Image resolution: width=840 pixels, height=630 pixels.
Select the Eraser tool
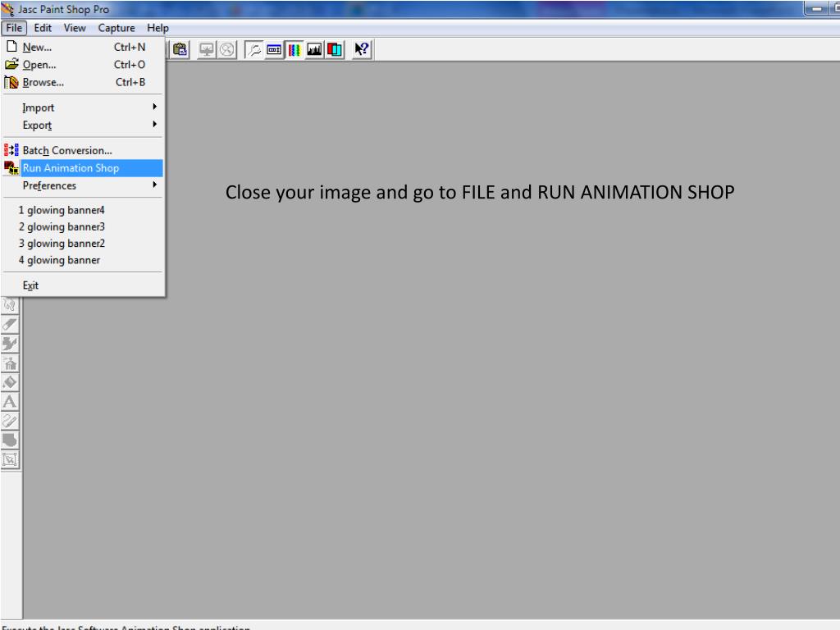click(10, 324)
